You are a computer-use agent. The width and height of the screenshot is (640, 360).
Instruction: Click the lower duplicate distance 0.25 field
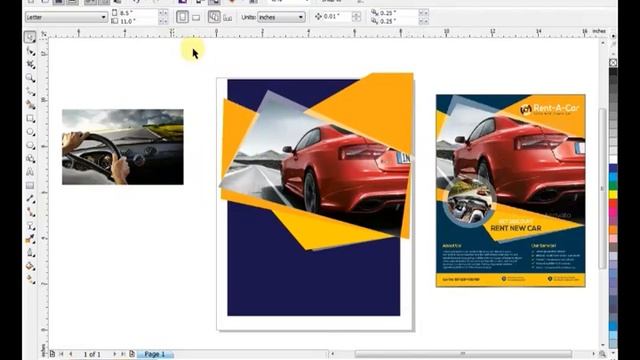click(399, 21)
